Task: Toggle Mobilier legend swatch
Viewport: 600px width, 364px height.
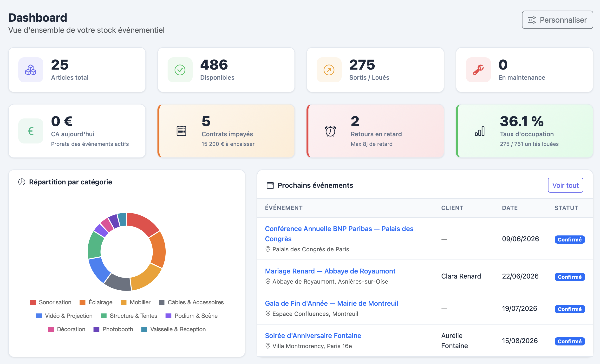Action: coord(124,302)
